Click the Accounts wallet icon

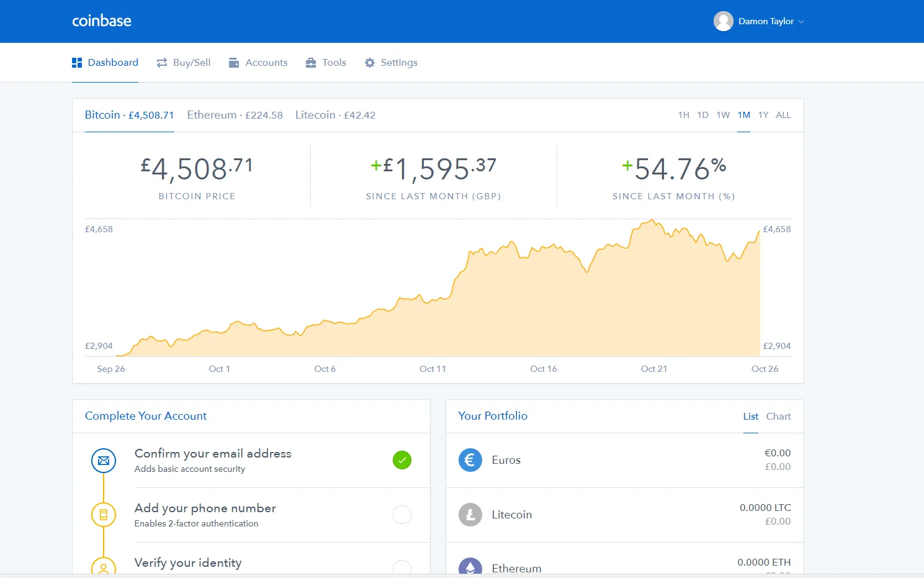click(x=234, y=63)
